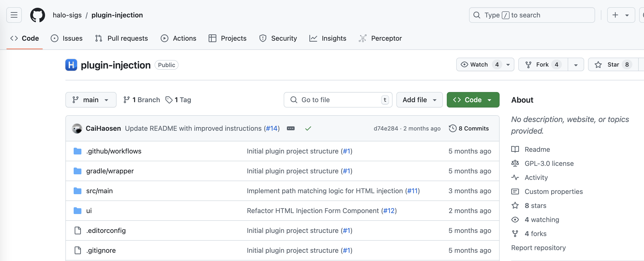This screenshot has height=261, width=644.
Task: View the 4 watching link
Action: pyautogui.click(x=542, y=220)
